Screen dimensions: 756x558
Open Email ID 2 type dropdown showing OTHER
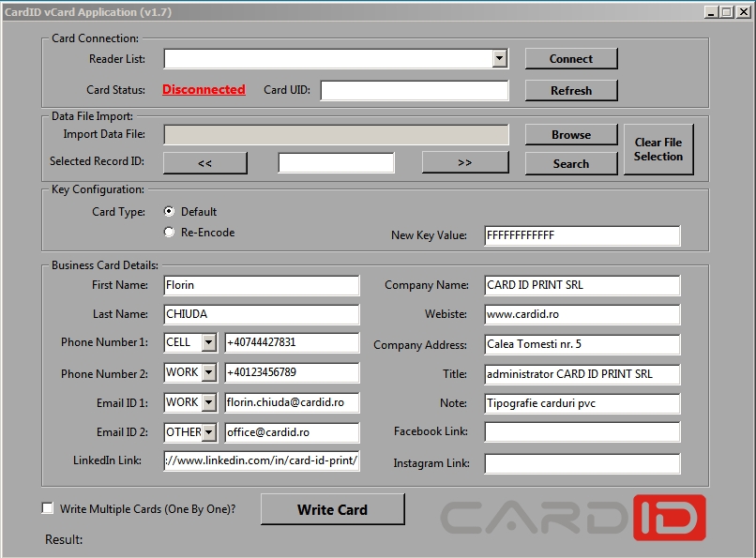click(210, 432)
